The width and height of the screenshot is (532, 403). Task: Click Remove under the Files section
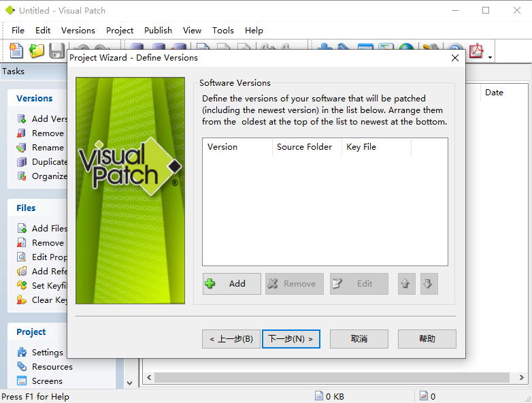pyautogui.click(x=41, y=243)
